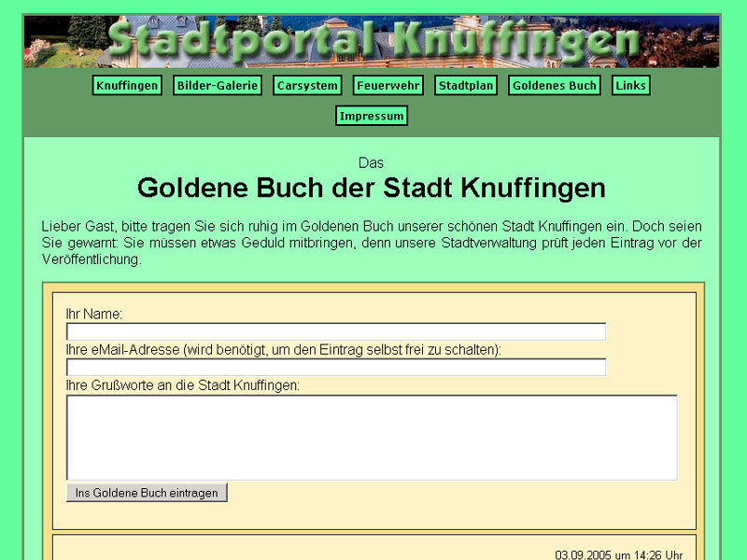Click the Ihr Name label
Screen dimensions: 747x560
click(94, 314)
